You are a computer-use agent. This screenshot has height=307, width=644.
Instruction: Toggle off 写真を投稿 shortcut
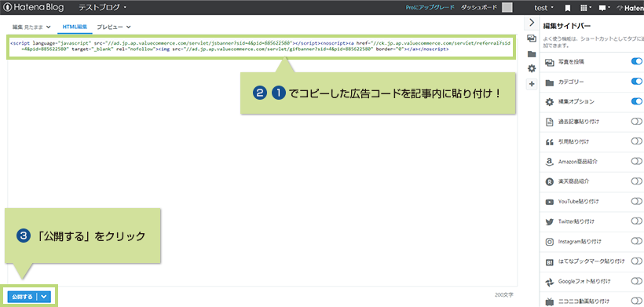637,61
